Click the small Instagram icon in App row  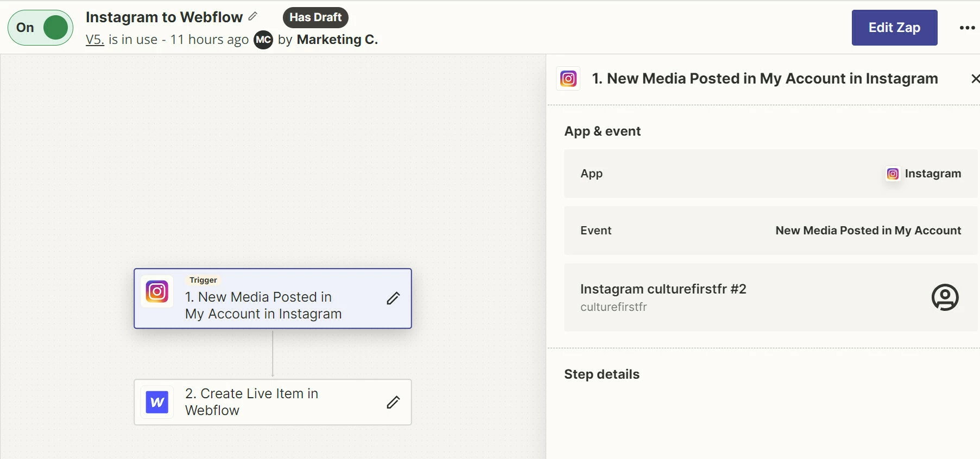893,174
